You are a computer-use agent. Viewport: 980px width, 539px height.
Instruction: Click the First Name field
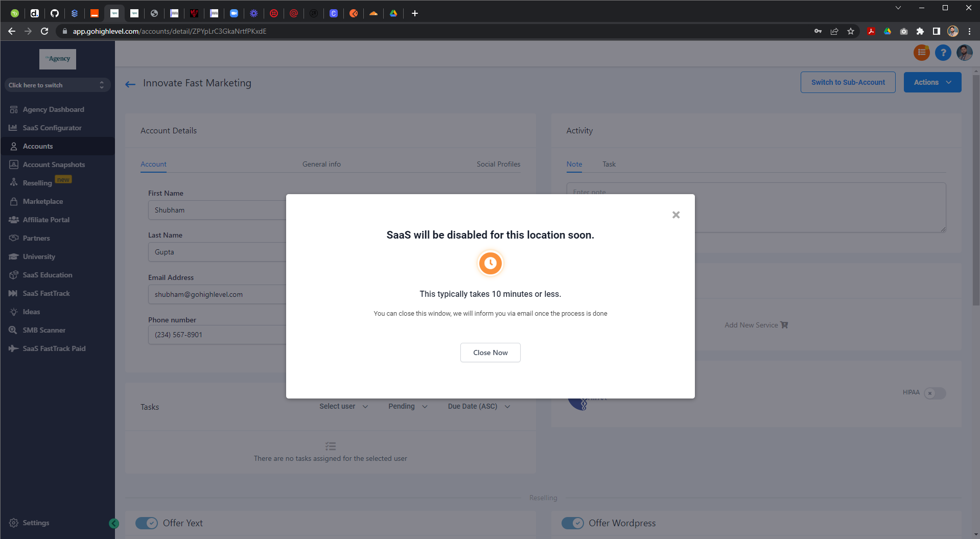pyautogui.click(x=217, y=210)
